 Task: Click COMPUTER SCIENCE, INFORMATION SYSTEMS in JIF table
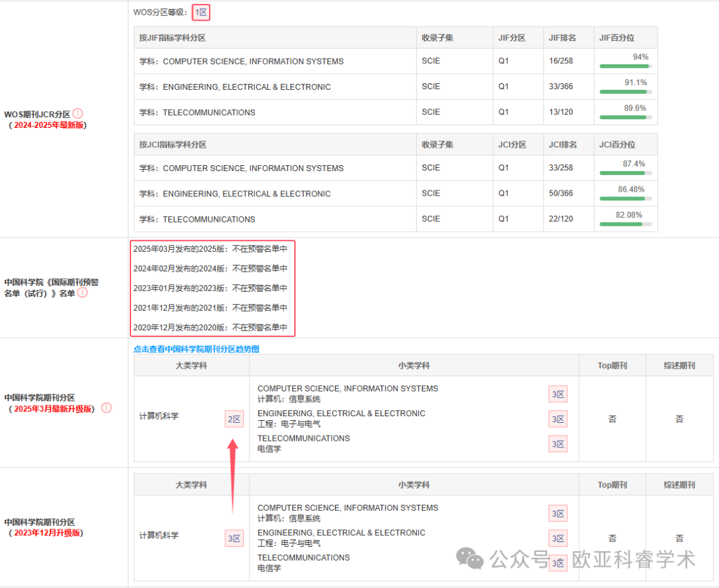coord(253,61)
